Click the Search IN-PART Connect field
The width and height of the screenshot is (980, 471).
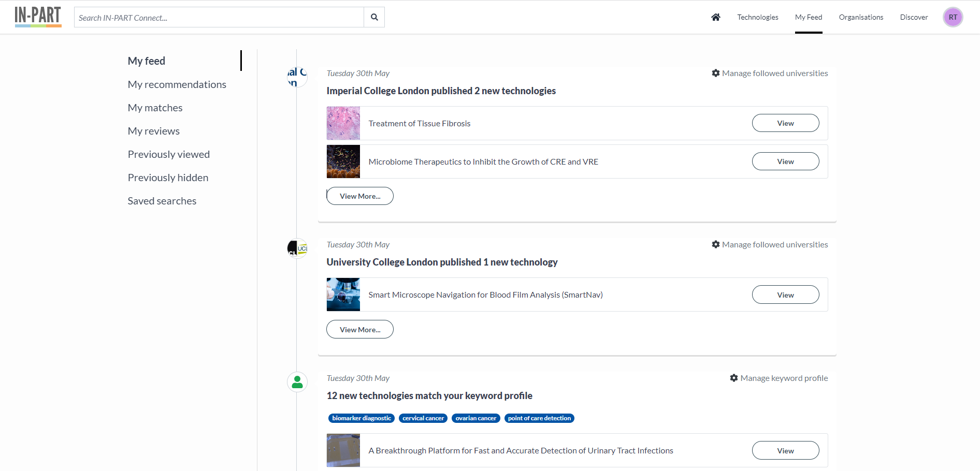point(219,17)
